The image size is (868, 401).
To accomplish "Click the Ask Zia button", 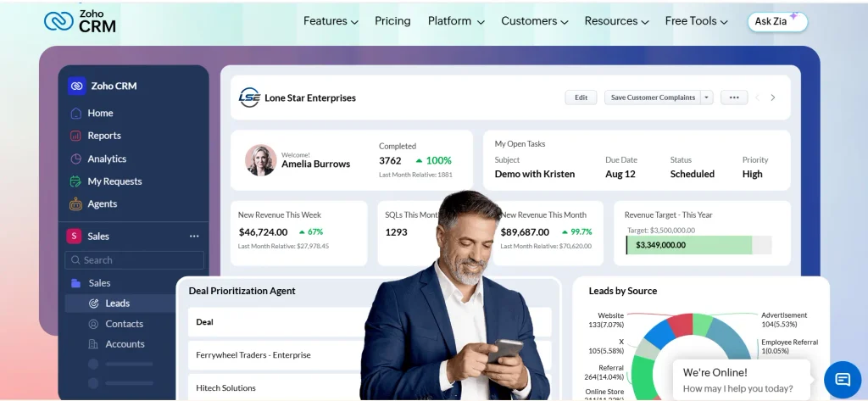I will 777,21.
